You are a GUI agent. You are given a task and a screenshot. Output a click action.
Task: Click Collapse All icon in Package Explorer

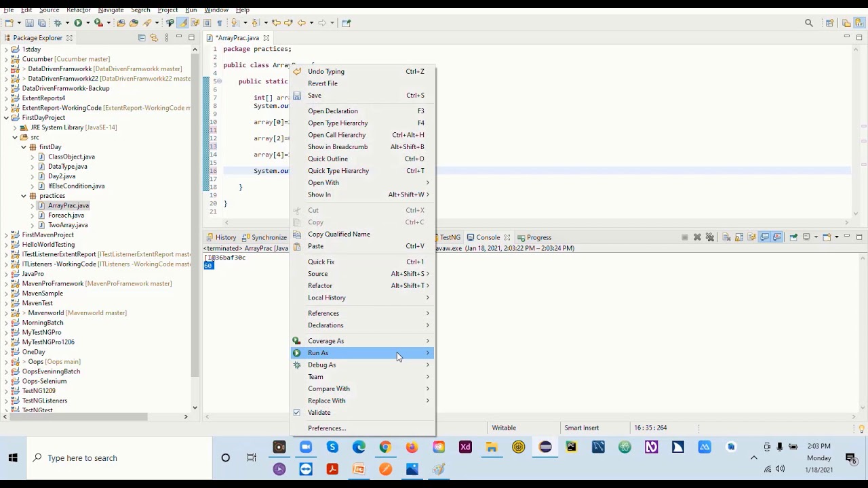click(142, 38)
